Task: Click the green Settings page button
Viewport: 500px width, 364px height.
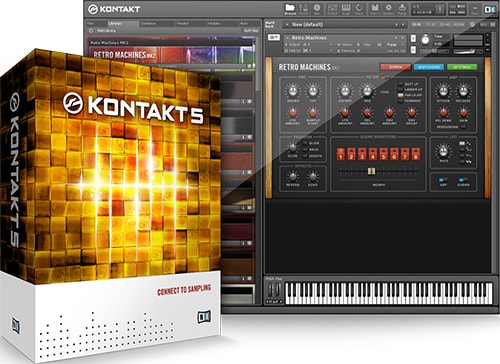Action: click(462, 67)
